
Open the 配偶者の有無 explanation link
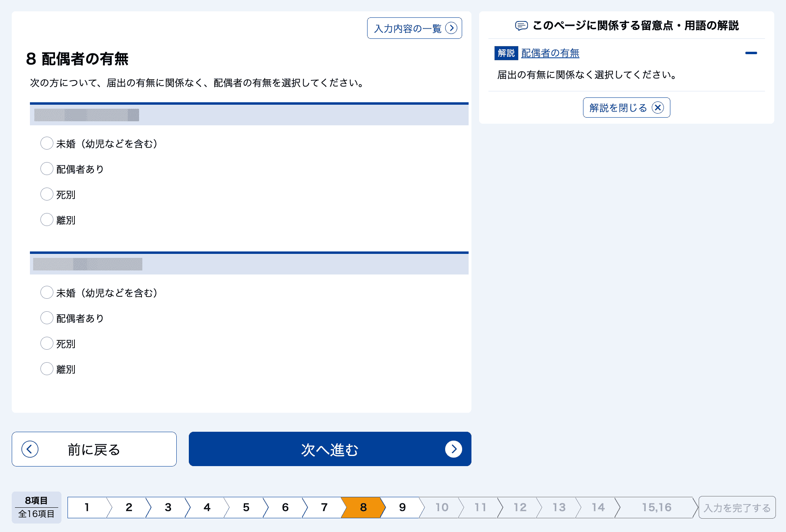pyautogui.click(x=550, y=53)
